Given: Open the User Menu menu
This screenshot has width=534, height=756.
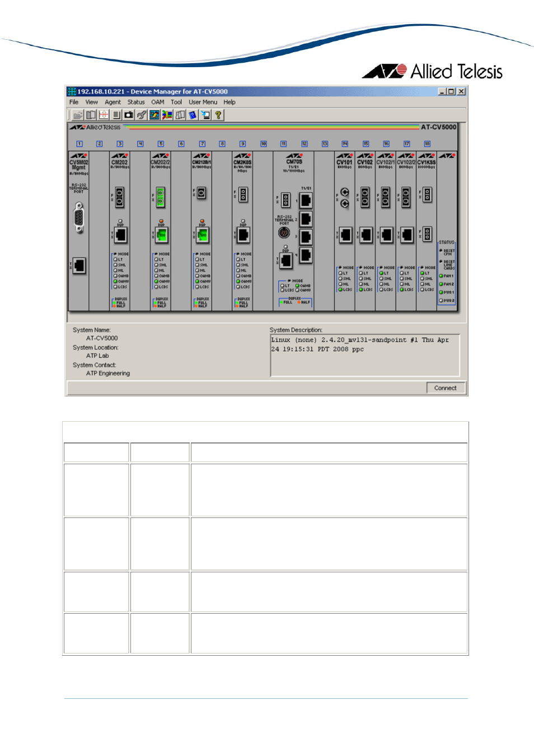Looking at the screenshot, I should point(203,102).
